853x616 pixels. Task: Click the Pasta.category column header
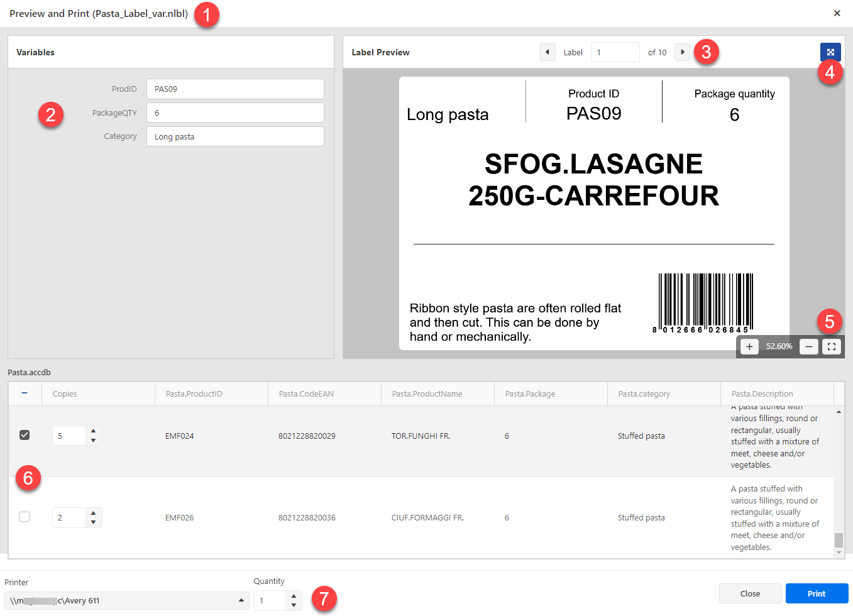(644, 394)
